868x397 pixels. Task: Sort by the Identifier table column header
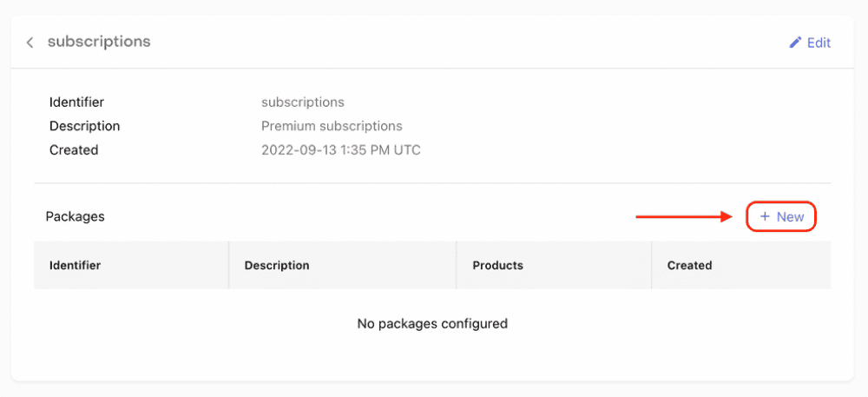click(76, 265)
